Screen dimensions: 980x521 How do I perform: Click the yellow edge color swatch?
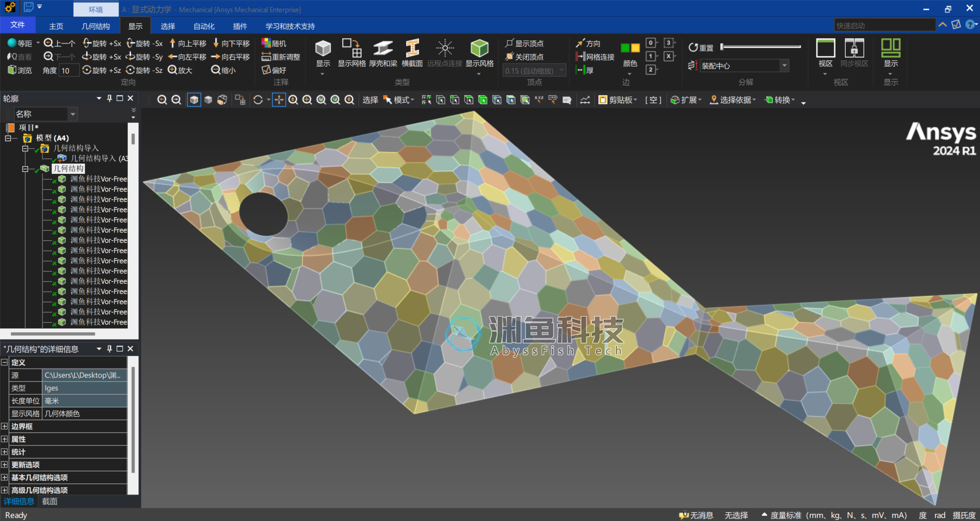point(636,48)
